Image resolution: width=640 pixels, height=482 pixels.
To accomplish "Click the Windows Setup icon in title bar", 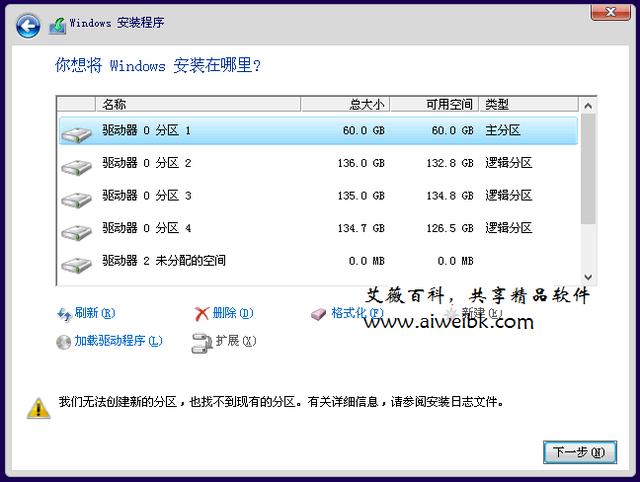I will 57,25.
